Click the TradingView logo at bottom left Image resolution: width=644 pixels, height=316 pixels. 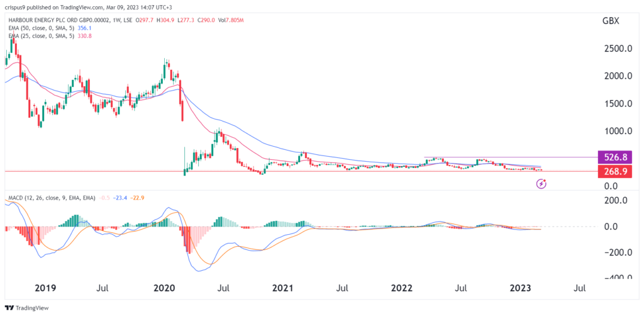point(26,308)
